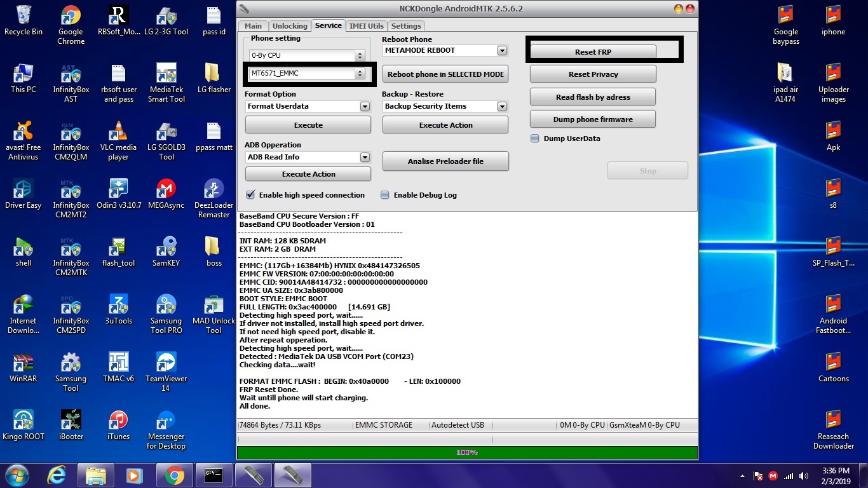Image resolution: width=868 pixels, height=488 pixels.
Task: Open the IMEI Utils tab
Action: pos(367,26)
